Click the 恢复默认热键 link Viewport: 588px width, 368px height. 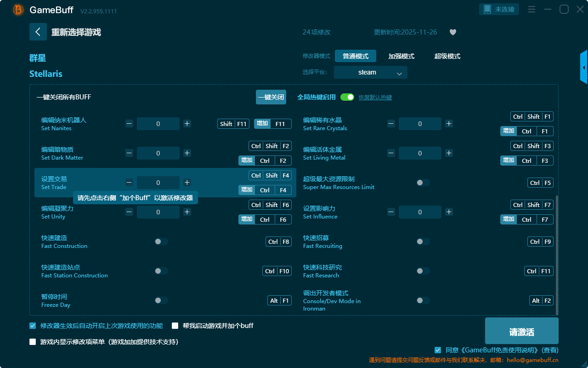pos(375,98)
